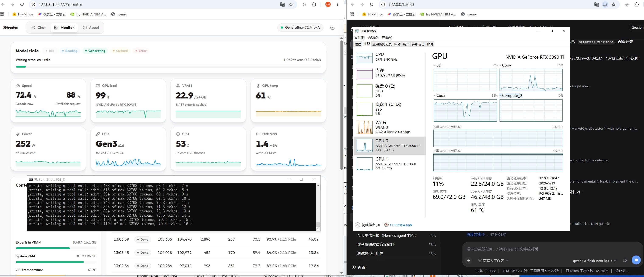This screenshot has width=644, height=277.
Task: Select the Wi-Fi WLAN 2 entry in Task Manager
Action: [389, 127]
